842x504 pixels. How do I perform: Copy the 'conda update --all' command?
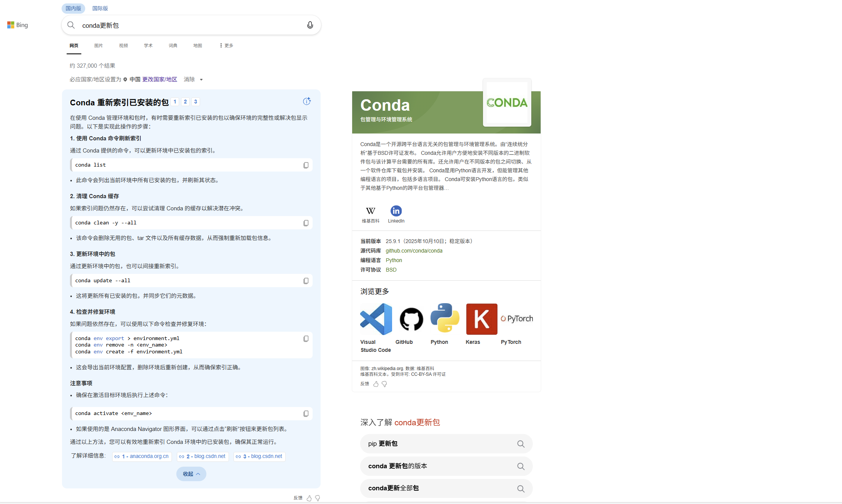(306, 281)
